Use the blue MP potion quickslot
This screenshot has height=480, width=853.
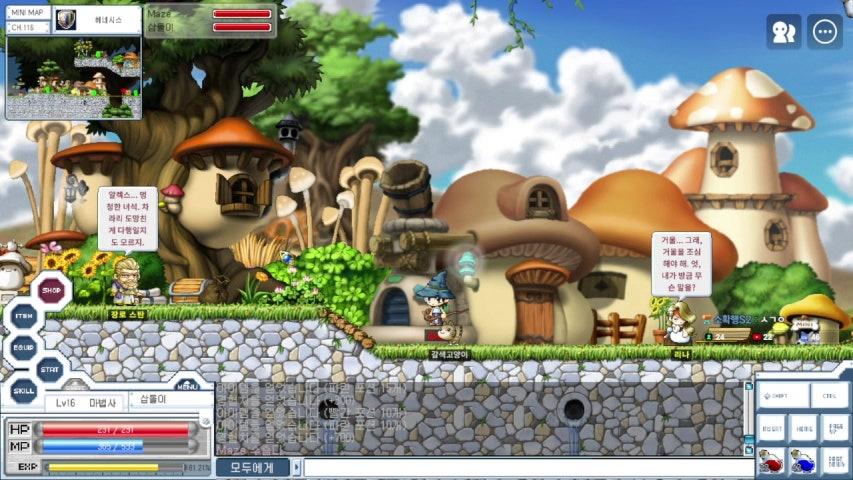(803, 462)
